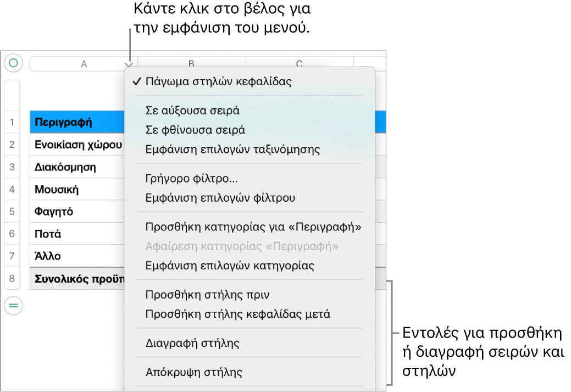Choose Προσθήκη στήλης πριν
571x392 pixels.
[207, 294]
